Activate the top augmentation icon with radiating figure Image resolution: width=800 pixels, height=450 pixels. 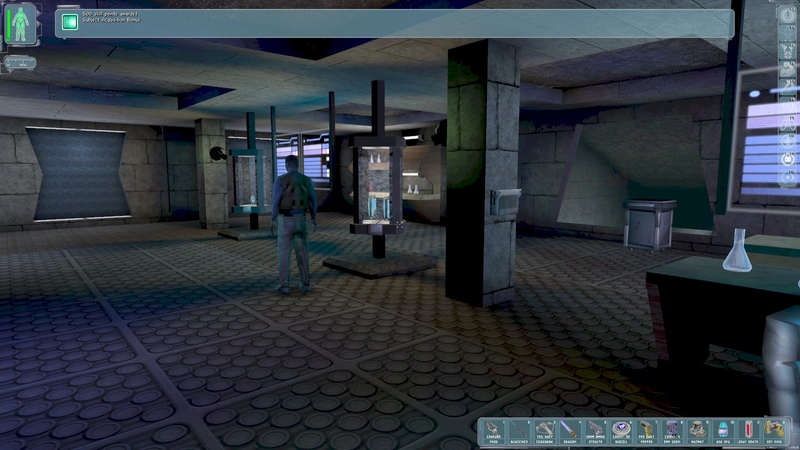(787, 15)
